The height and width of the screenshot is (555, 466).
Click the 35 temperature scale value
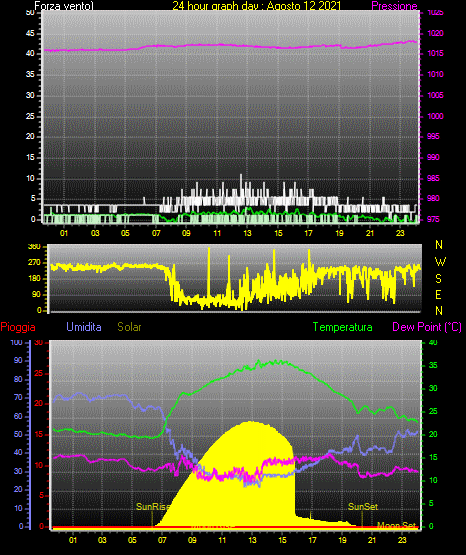point(433,365)
